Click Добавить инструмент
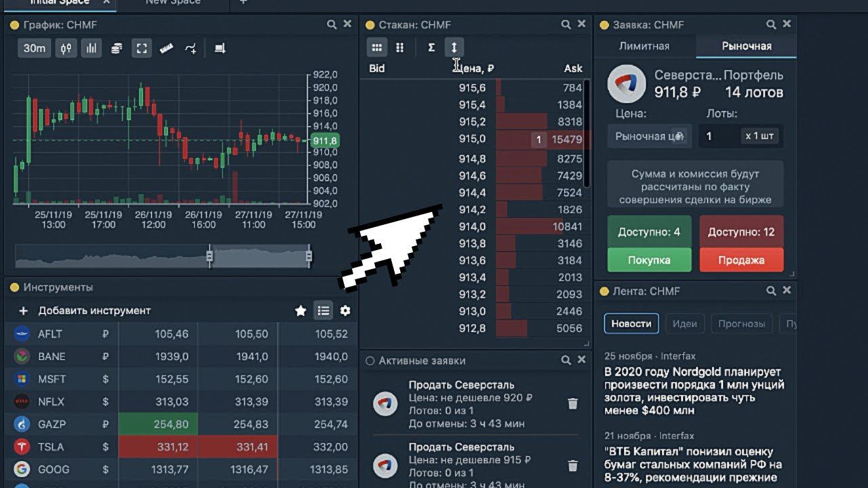 coord(94,310)
